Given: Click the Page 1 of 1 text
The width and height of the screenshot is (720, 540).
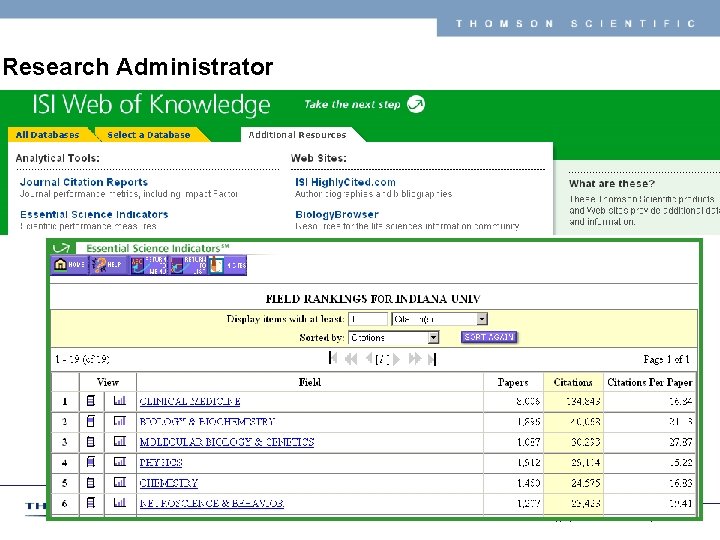Looking at the screenshot, I should [x=666, y=359].
